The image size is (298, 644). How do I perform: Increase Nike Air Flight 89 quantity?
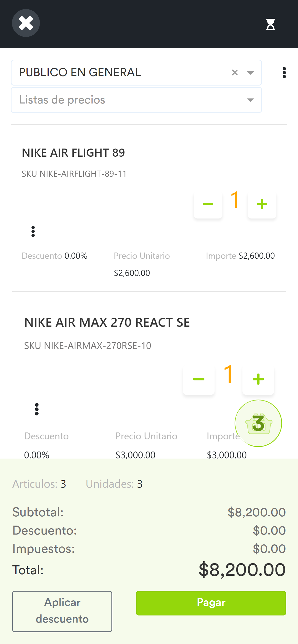pos(262,204)
